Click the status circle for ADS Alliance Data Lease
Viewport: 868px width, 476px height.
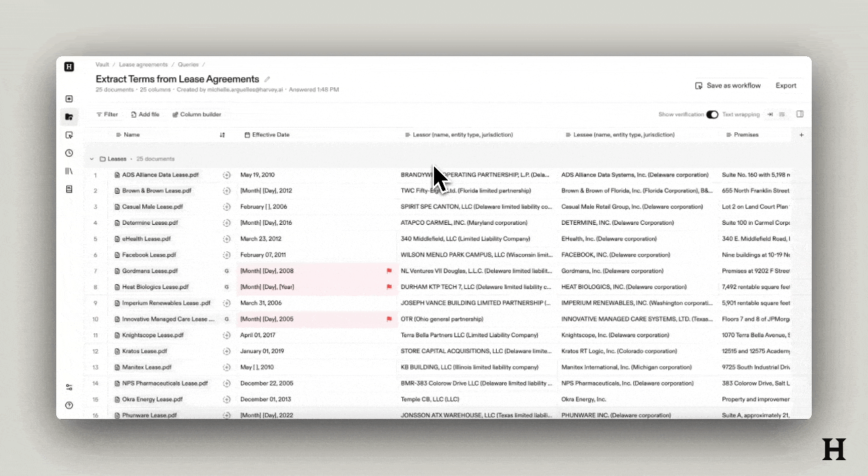226,175
